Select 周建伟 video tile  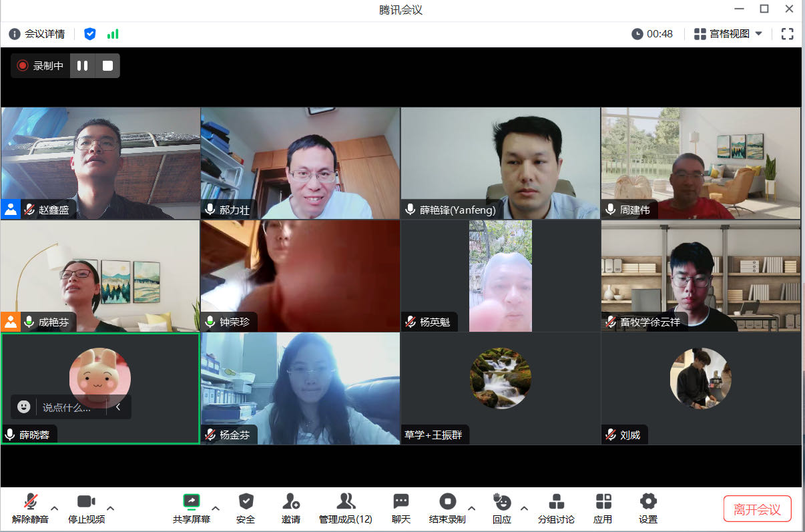click(x=701, y=164)
